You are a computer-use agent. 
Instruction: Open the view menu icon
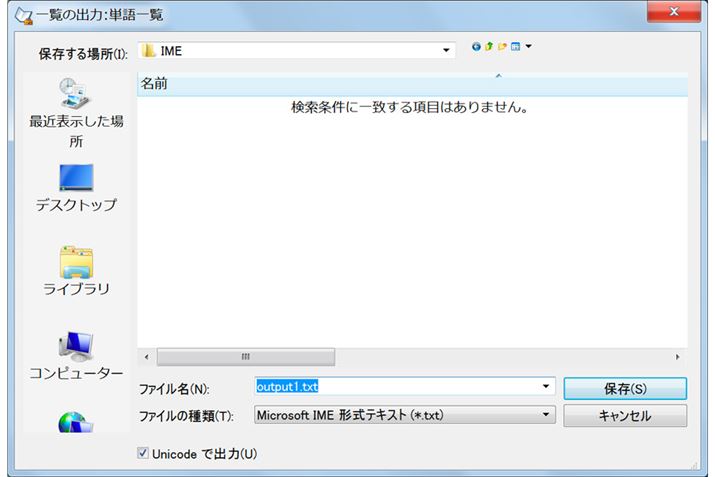(516, 47)
